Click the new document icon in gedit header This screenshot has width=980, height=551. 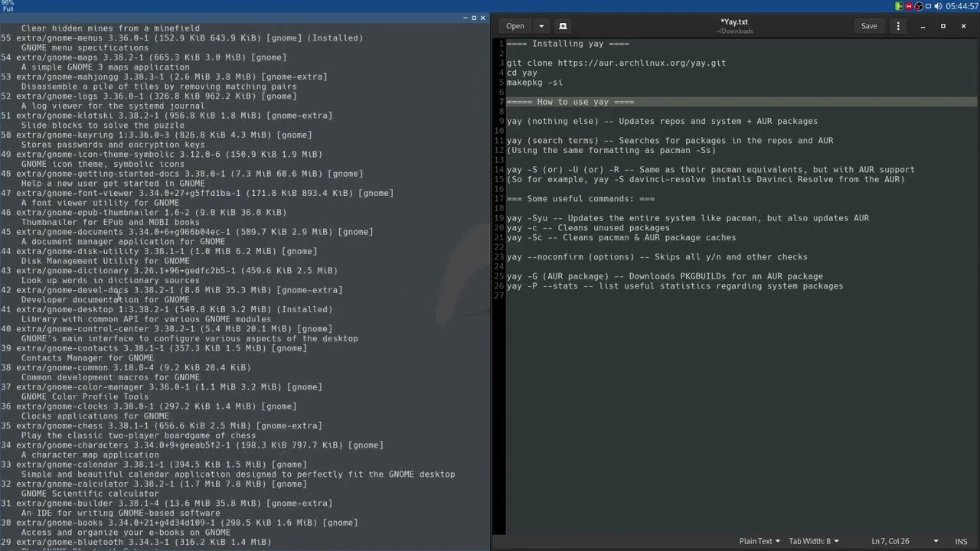pos(563,26)
